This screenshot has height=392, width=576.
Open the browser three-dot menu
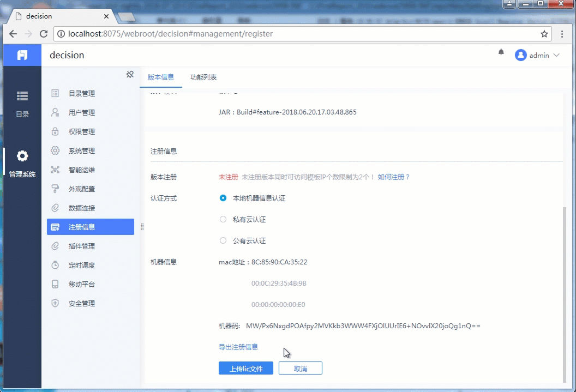pos(562,34)
